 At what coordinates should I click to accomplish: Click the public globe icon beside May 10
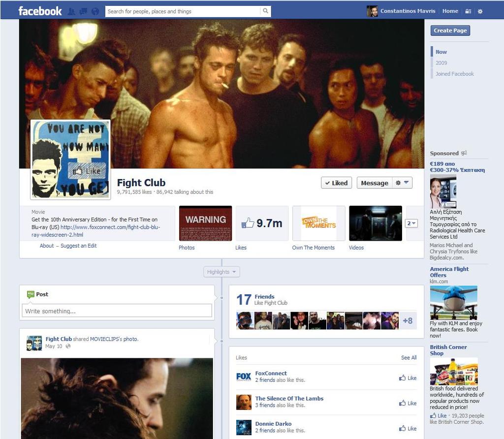coord(68,346)
